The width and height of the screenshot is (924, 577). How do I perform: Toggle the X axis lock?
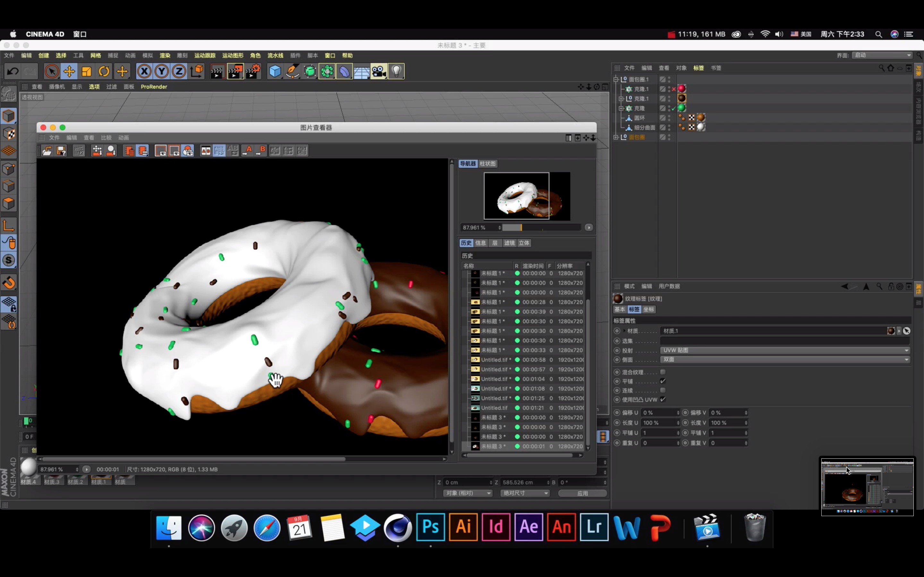[144, 71]
